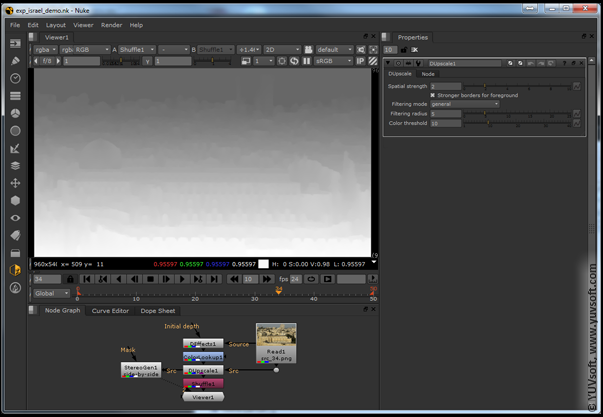The height and width of the screenshot is (417, 603).
Task: Toggle the IP input process button
Action: tap(360, 61)
